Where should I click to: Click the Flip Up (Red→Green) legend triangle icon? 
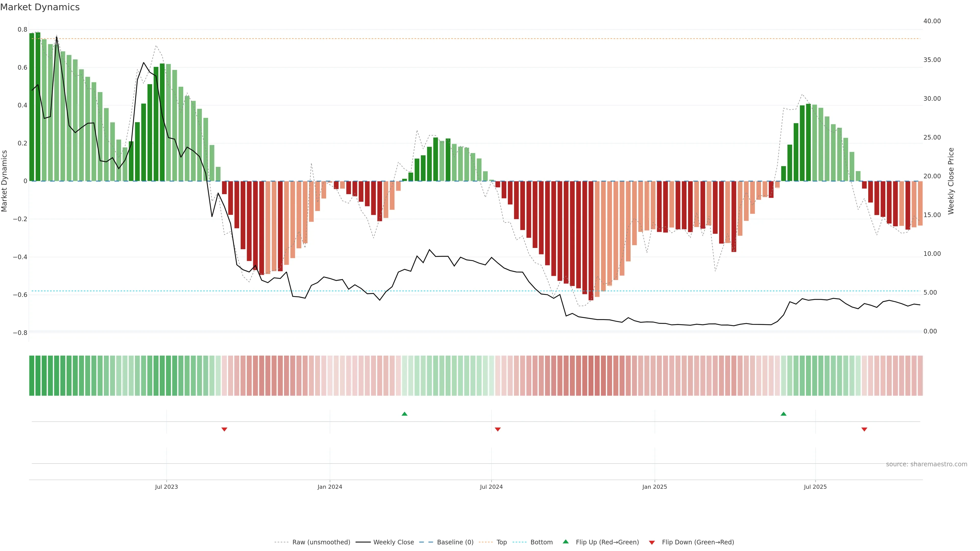[x=565, y=542]
